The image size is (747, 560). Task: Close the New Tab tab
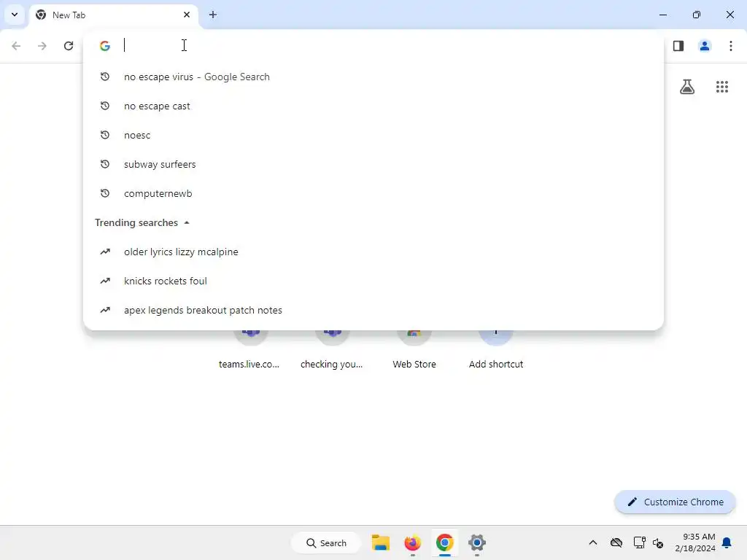(187, 15)
